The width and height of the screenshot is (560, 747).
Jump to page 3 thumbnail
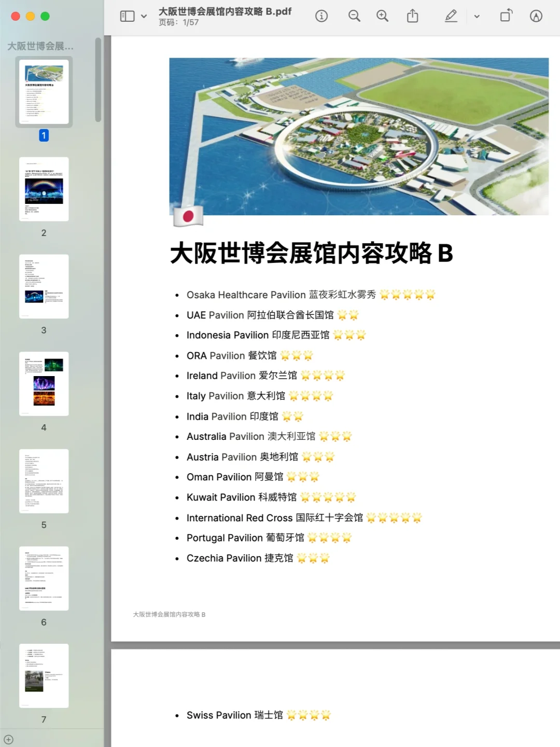pyautogui.click(x=44, y=286)
